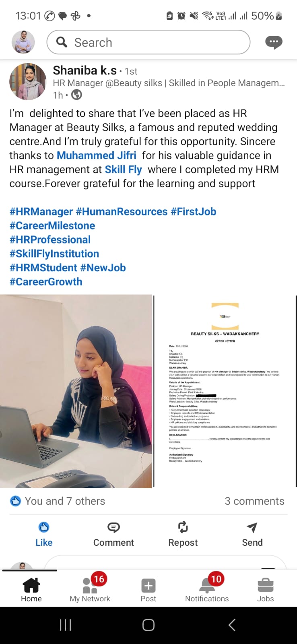Tap the Android back navigation arrow
297x644 pixels.
click(x=231, y=625)
